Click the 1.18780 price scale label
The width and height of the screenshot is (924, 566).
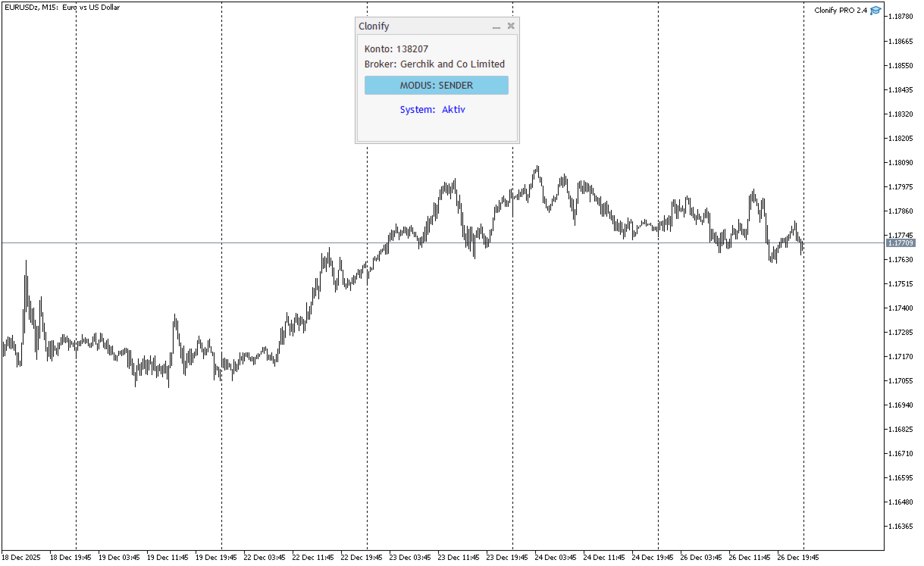(901, 17)
